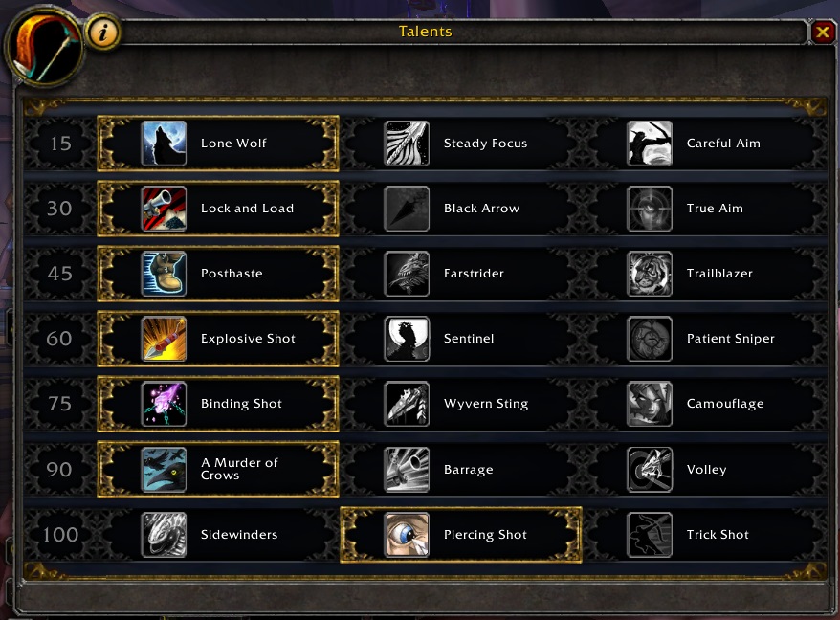This screenshot has width=840, height=620.
Task: Close the Talents window
Action: tap(823, 33)
